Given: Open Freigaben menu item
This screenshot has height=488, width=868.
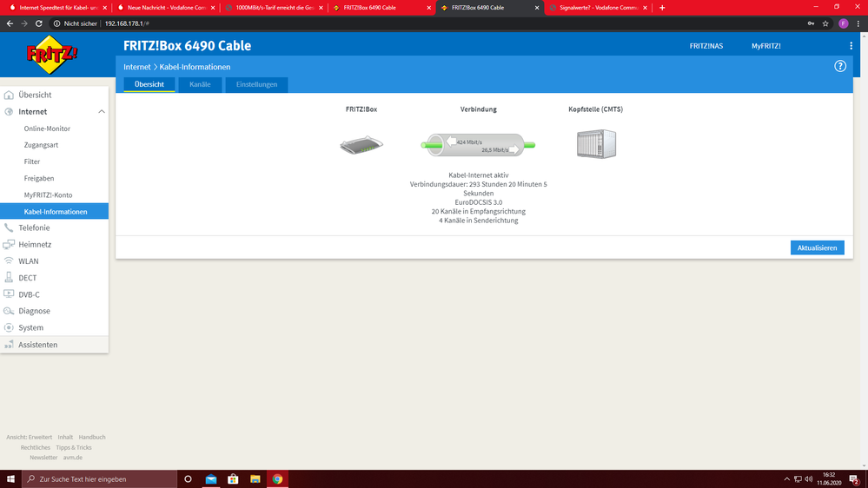Looking at the screenshot, I should pos(39,178).
